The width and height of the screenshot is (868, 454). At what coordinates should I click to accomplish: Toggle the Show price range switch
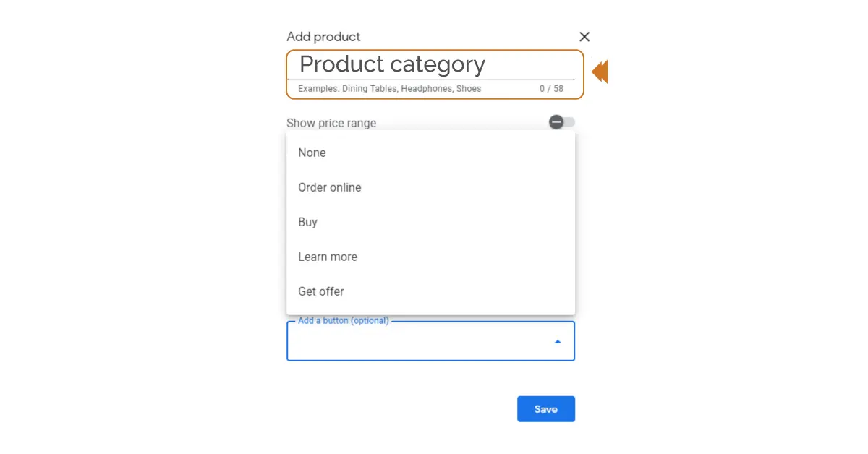point(561,122)
